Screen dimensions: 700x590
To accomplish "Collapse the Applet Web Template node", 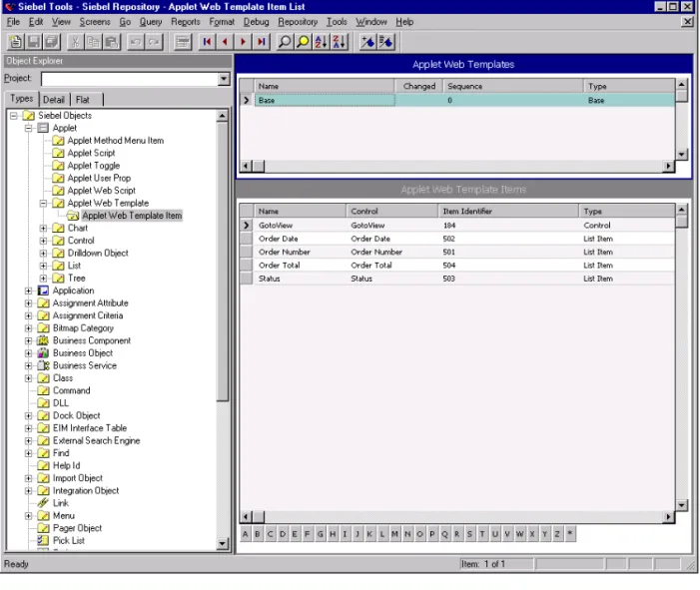I will [43, 203].
